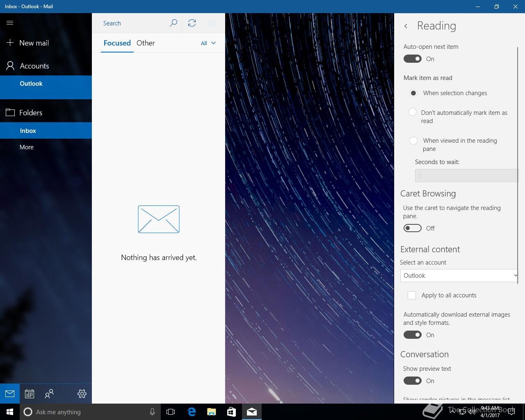Select When viewed in the reading pane
This screenshot has width=525, height=420.
pos(413,141)
